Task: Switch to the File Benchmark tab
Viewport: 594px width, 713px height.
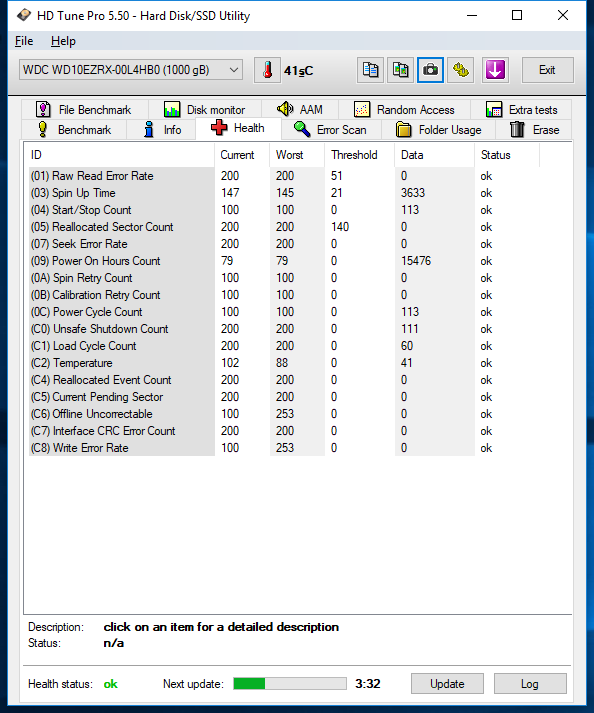Action: pyautogui.click(x=84, y=110)
